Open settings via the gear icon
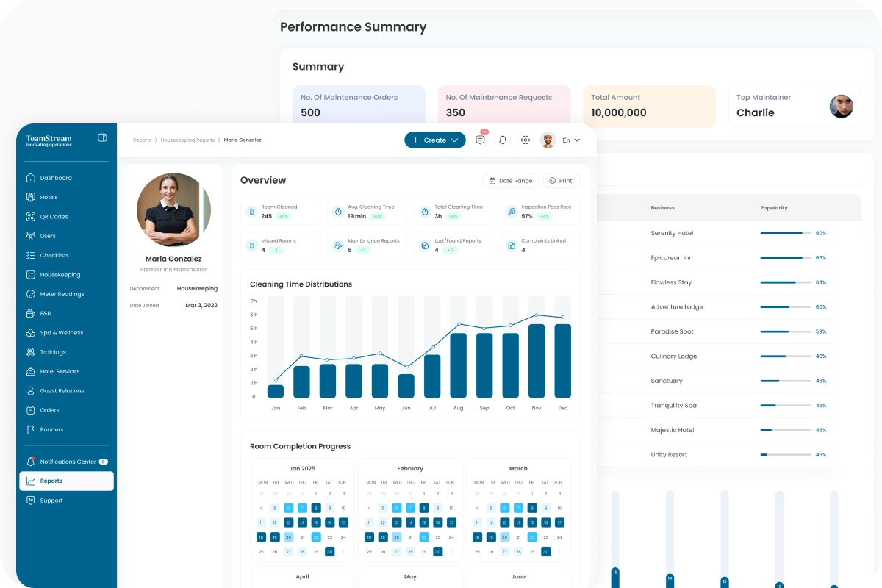 [526, 140]
